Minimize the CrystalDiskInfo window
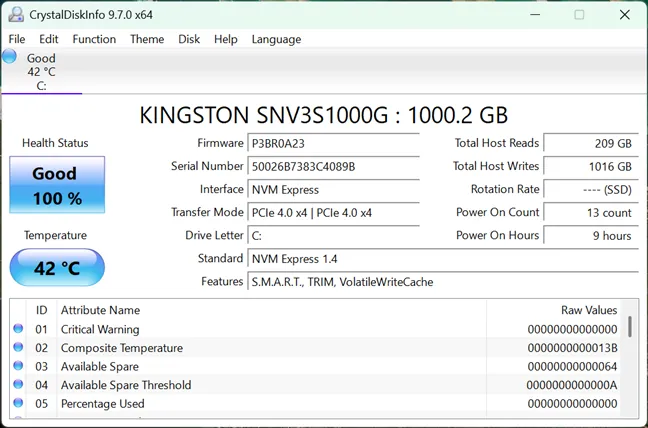This screenshot has height=428, width=648. click(x=535, y=14)
